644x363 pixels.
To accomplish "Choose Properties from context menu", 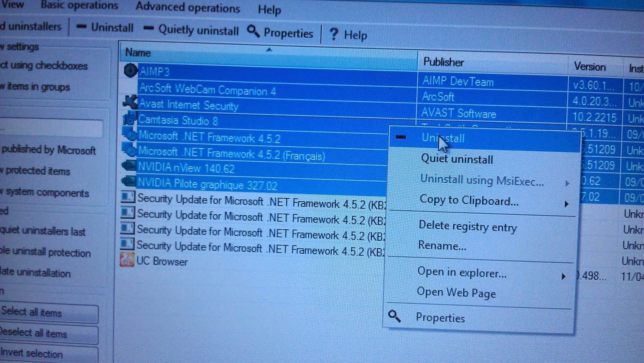I will click(440, 318).
